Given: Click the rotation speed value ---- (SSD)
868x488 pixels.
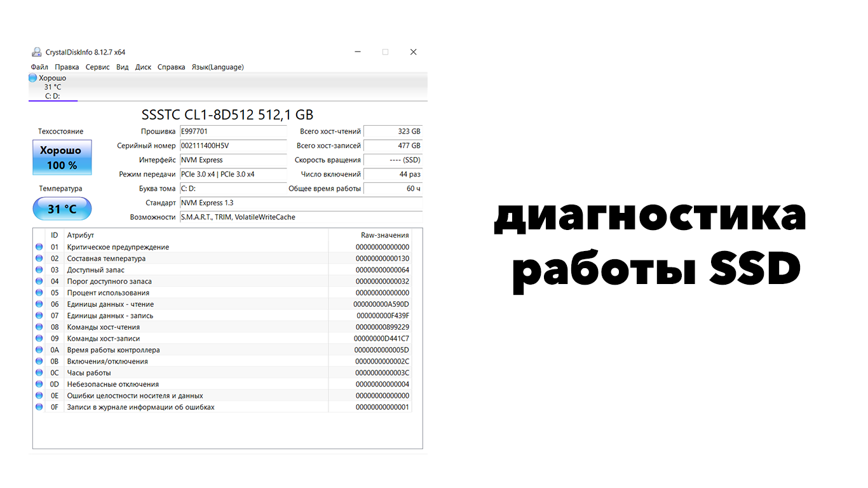Looking at the screenshot, I should (393, 160).
